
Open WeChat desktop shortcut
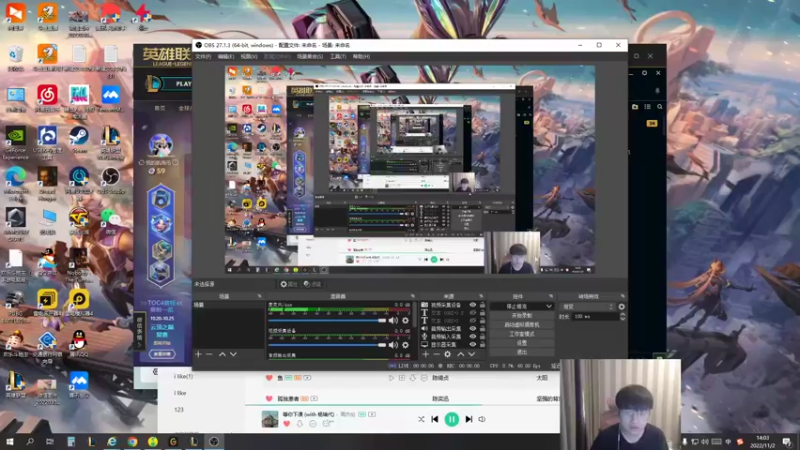coord(110,222)
